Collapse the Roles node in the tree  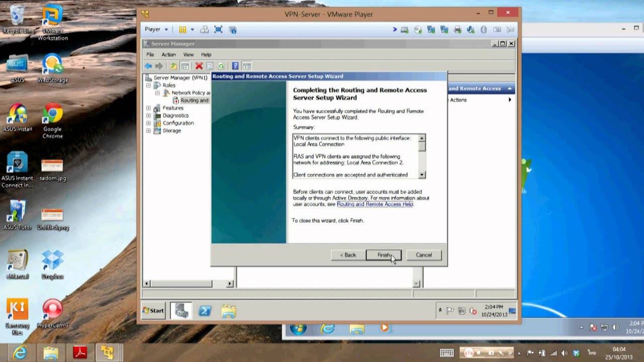[148, 85]
